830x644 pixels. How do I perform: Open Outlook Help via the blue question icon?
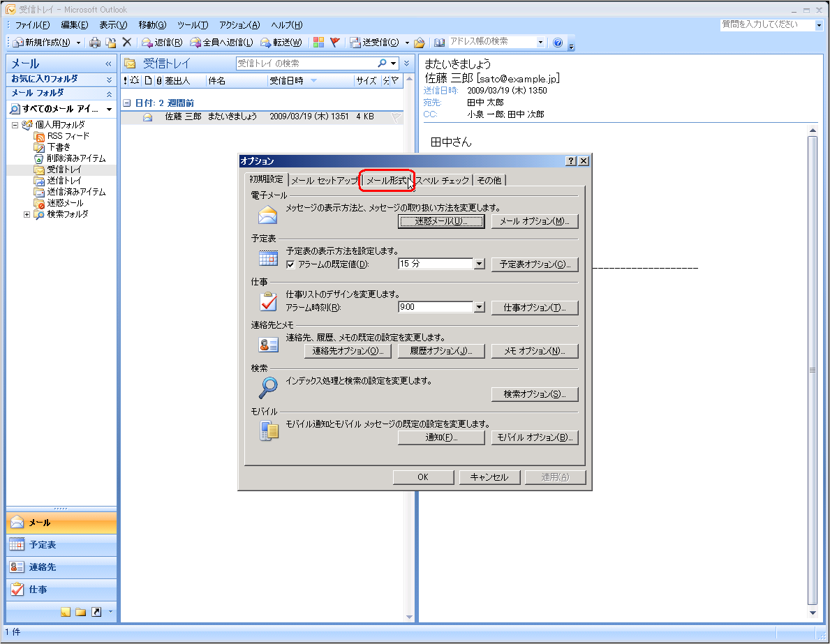557,43
